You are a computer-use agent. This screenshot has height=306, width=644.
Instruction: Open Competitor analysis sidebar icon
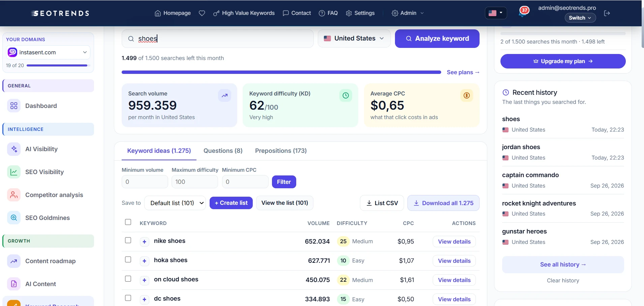(14, 195)
